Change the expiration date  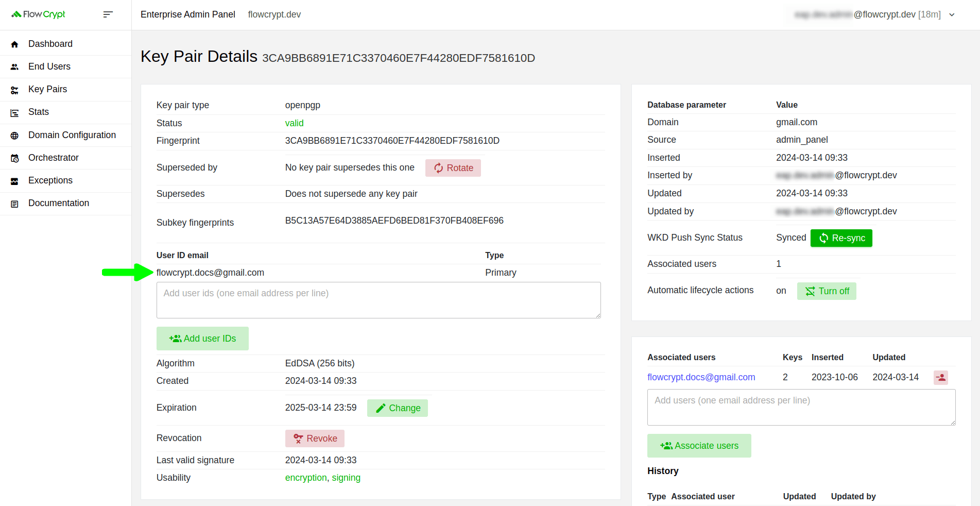pos(398,408)
